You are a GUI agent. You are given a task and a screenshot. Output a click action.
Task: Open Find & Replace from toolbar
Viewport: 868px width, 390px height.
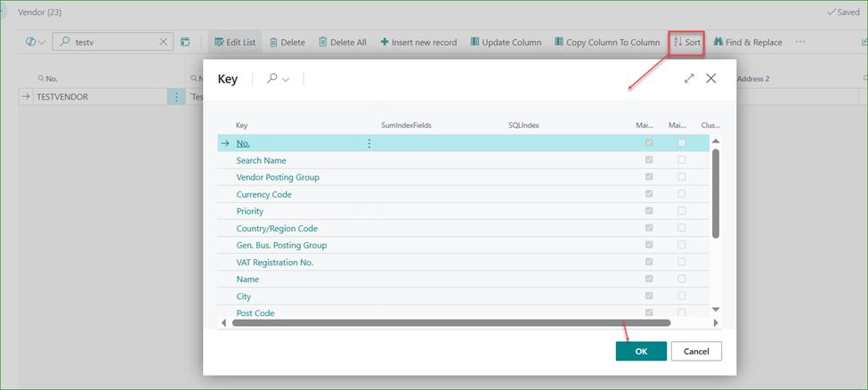(748, 42)
